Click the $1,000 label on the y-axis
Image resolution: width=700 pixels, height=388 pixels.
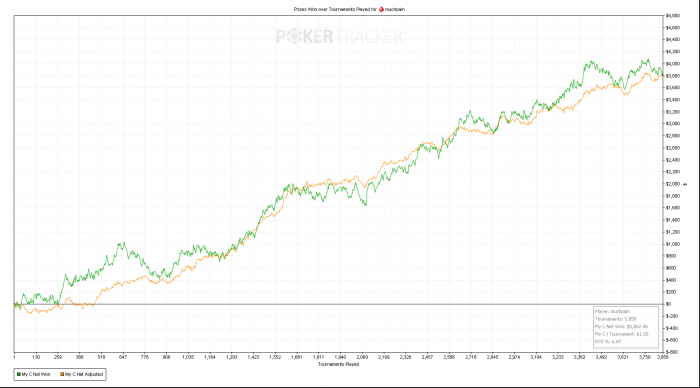(673, 244)
